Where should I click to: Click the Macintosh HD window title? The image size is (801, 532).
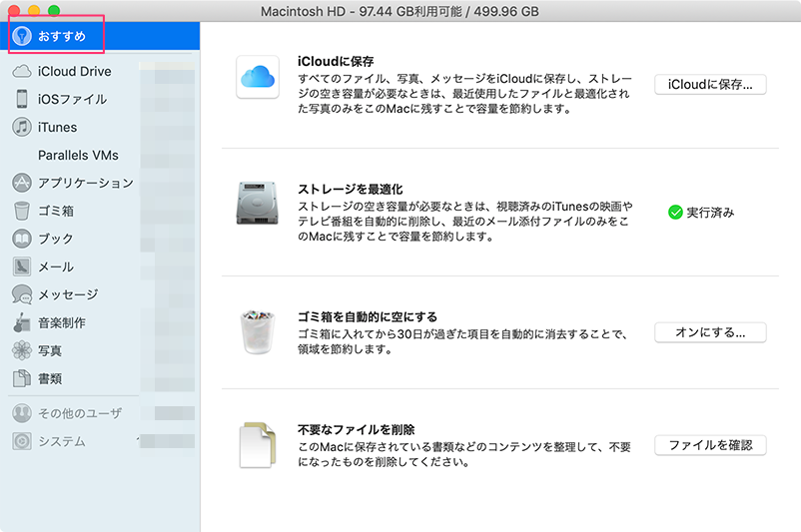coord(400,11)
